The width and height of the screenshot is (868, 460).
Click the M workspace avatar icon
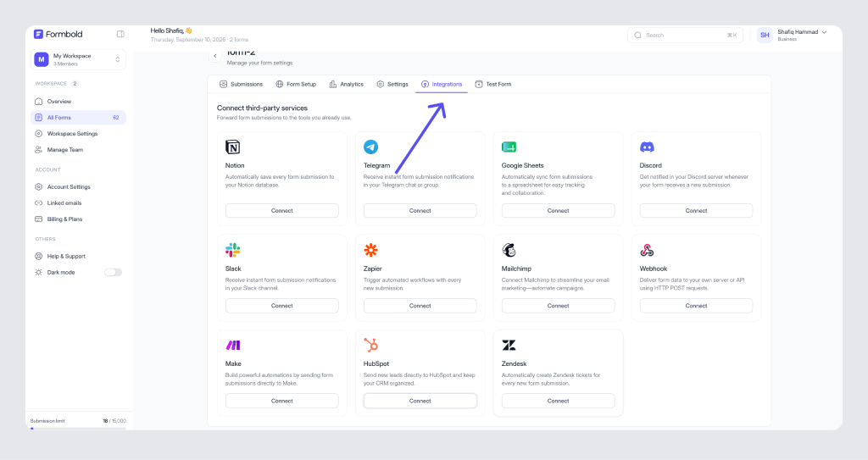point(42,59)
